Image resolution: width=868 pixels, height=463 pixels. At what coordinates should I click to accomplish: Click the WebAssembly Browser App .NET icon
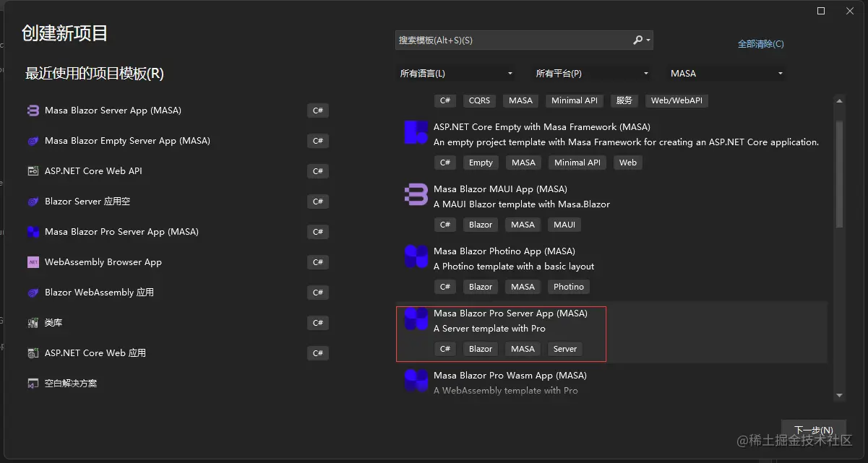[x=33, y=262]
